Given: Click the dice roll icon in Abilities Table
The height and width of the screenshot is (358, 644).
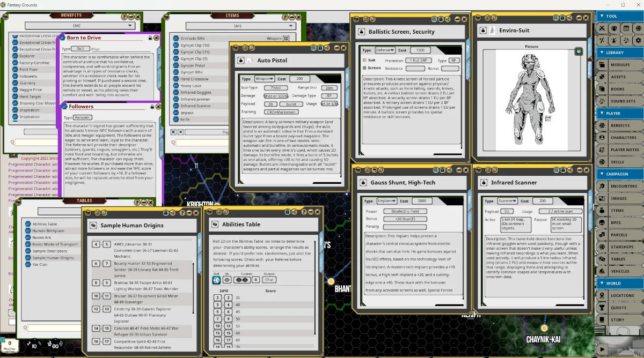Looking at the screenshot, I should 216,280.
